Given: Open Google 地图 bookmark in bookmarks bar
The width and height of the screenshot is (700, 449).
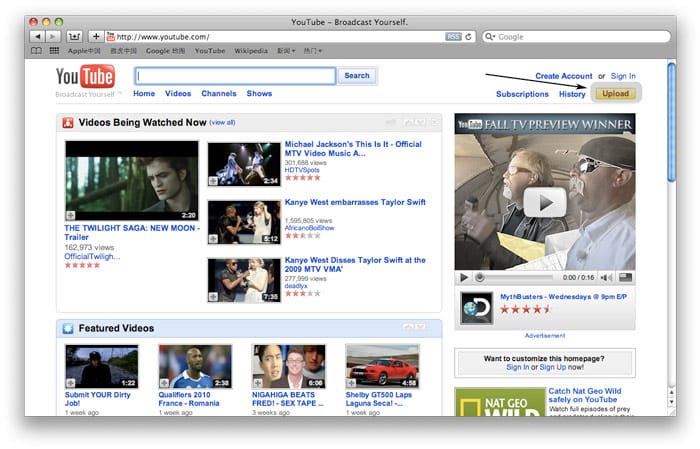Looking at the screenshot, I should click(165, 51).
